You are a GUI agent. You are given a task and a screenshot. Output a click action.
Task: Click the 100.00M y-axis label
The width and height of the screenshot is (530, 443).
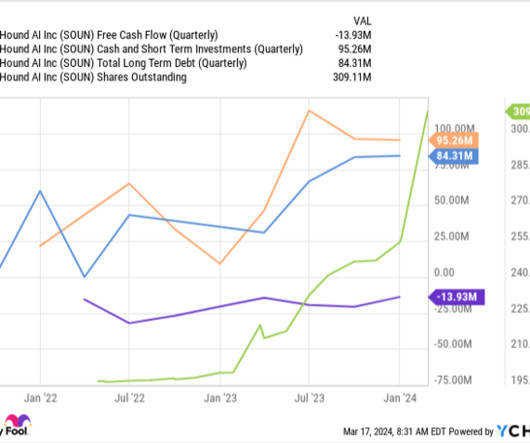pyautogui.click(x=454, y=128)
